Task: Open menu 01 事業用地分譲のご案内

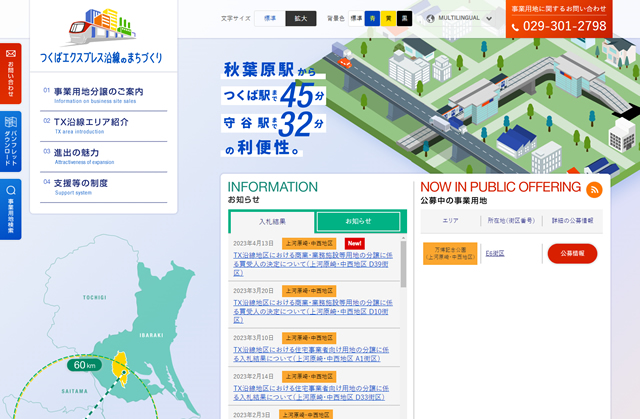Action: click(104, 95)
